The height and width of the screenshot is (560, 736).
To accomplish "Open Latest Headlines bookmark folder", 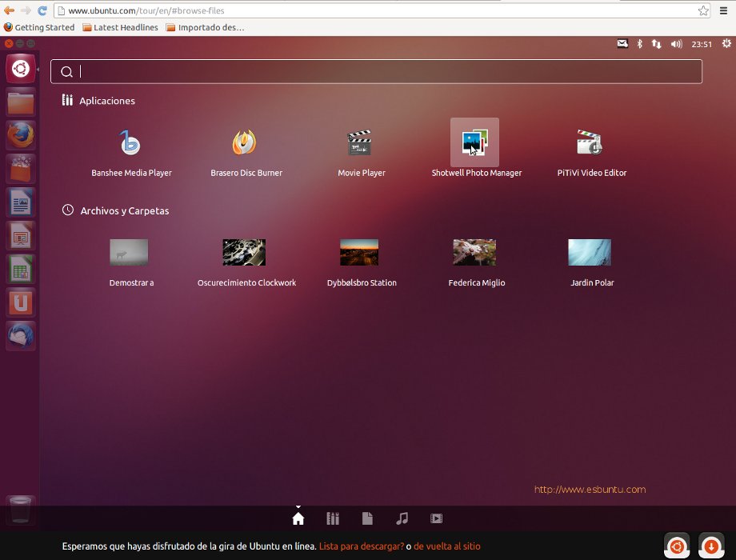I will pos(120,27).
